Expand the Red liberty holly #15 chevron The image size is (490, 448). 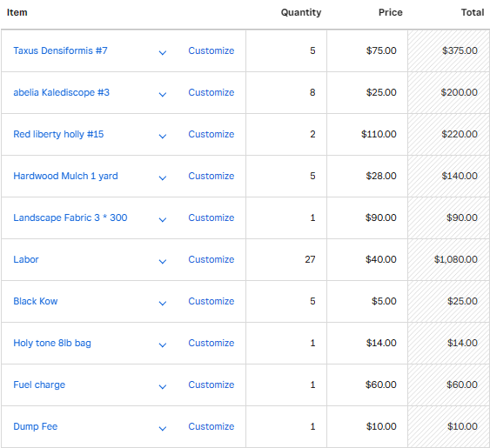click(x=163, y=137)
